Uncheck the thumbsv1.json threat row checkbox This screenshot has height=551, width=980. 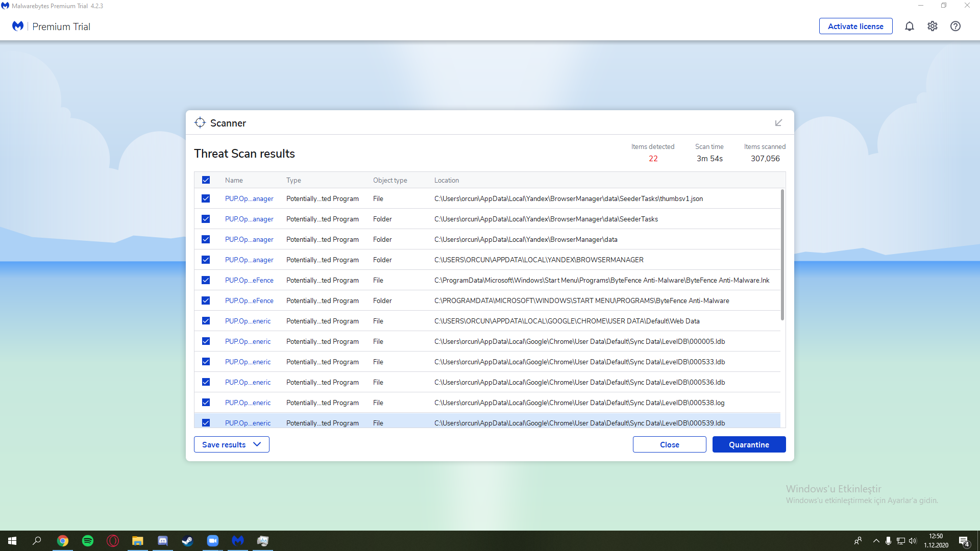(x=206, y=198)
